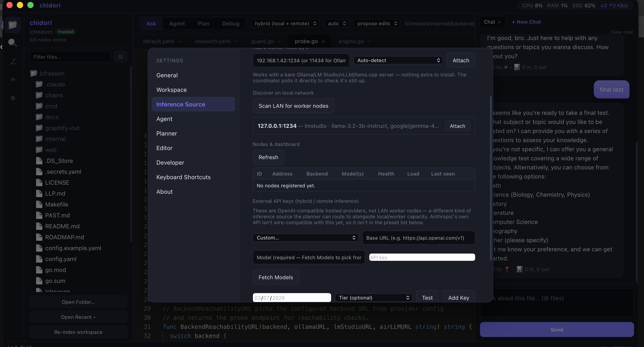This screenshot has width=644, height=347.
Task: Close the research.yaml editor tab
Action: (236, 42)
